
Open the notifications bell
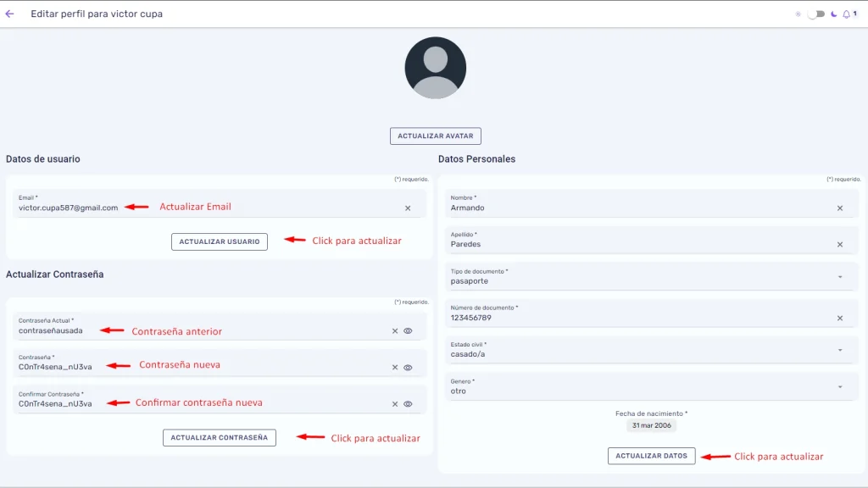click(x=847, y=14)
